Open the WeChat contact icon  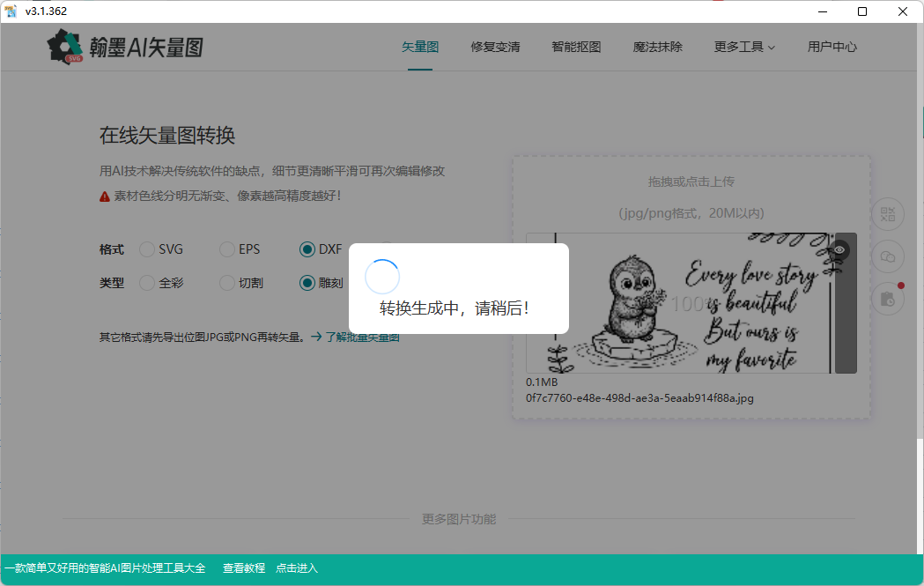(x=887, y=256)
